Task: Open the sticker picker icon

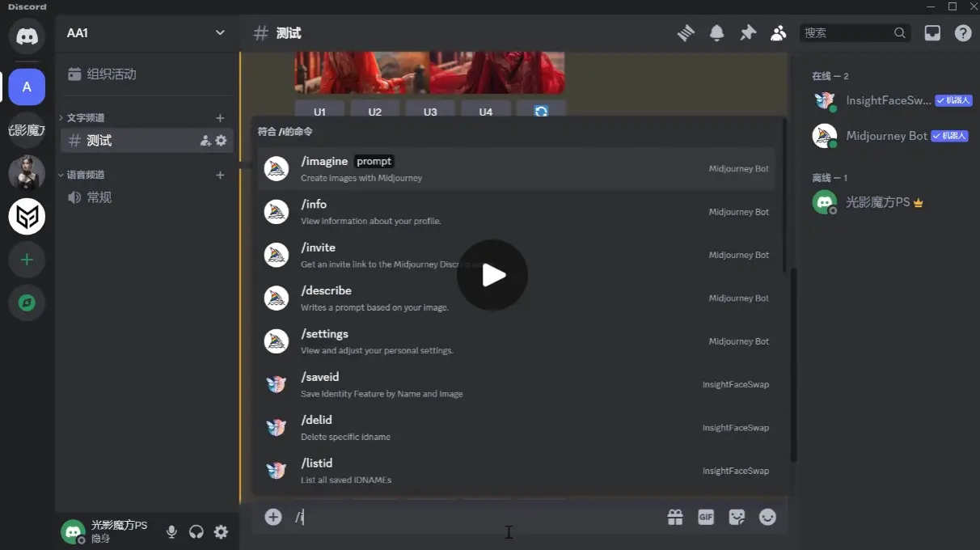Action: point(737,517)
